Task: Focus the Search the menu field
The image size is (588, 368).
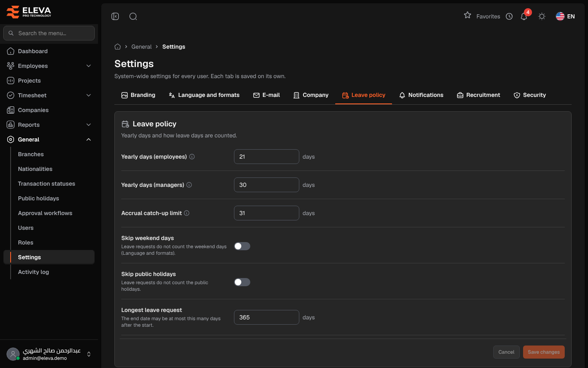Action: (49, 33)
